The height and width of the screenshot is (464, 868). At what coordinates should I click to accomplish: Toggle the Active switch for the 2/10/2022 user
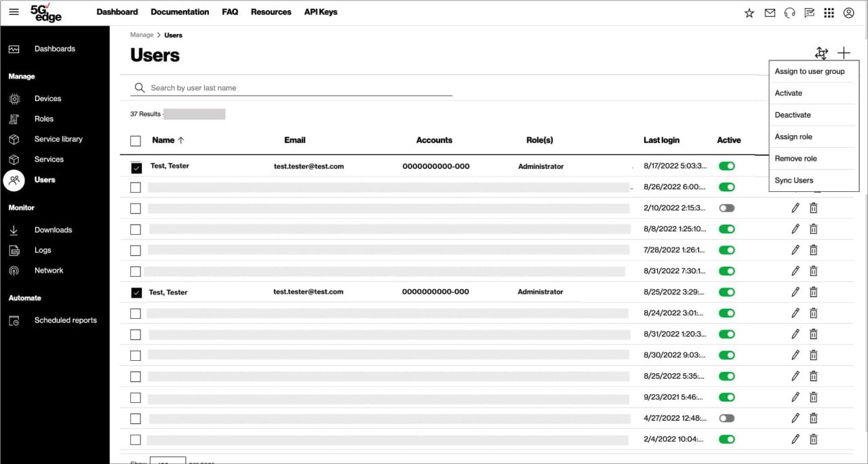[x=726, y=208]
